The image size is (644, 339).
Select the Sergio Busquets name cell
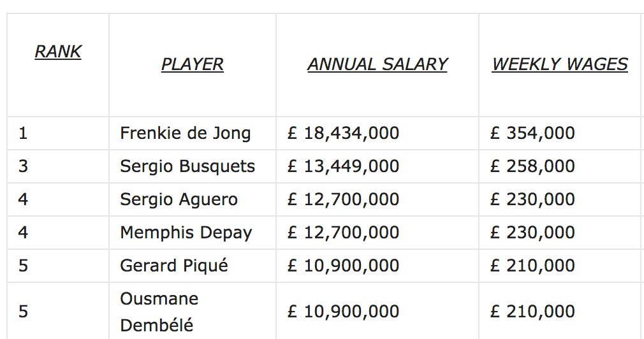[187, 166]
